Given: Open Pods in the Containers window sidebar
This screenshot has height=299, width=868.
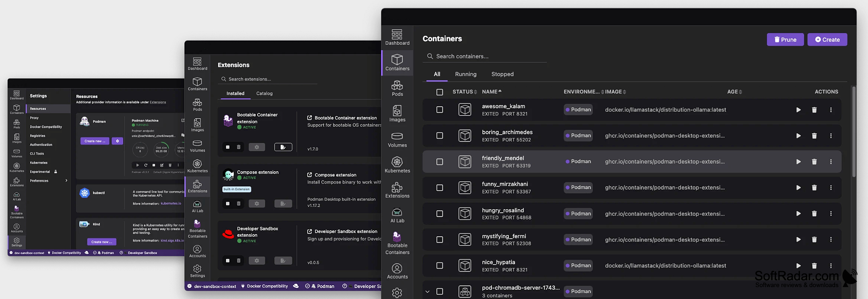Looking at the screenshot, I should (x=397, y=88).
